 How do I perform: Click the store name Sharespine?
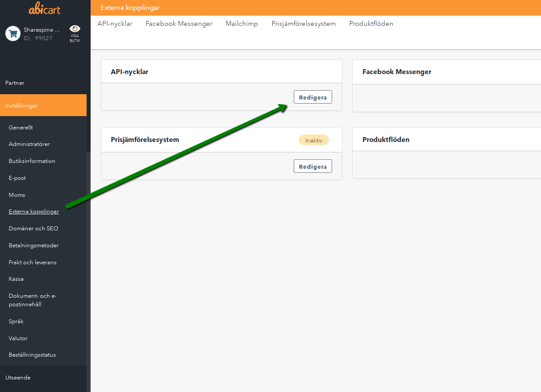pos(42,30)
